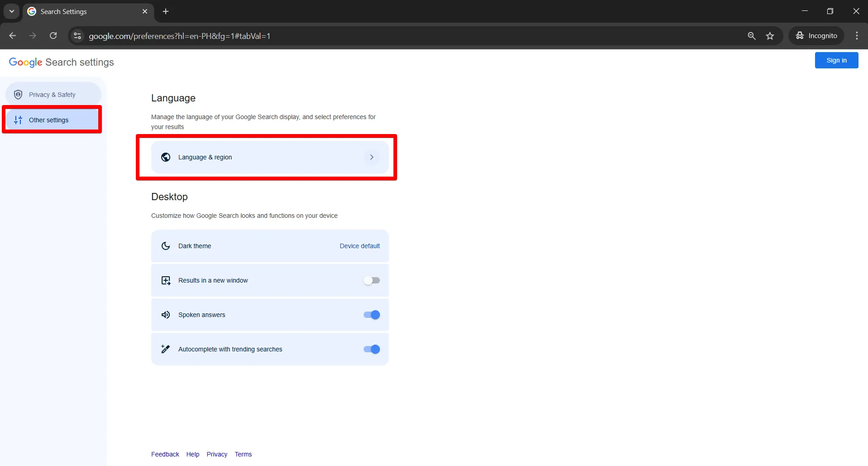Open the Feedback link
Image resolution: width=868 pixels, height=466 pixels.
[165, 454]
